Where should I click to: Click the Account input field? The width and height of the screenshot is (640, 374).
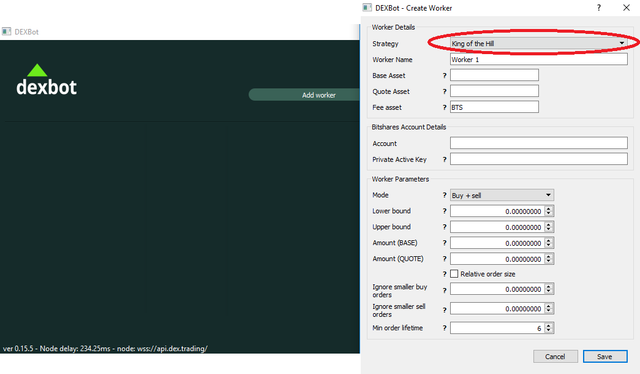tap(538, 143)
